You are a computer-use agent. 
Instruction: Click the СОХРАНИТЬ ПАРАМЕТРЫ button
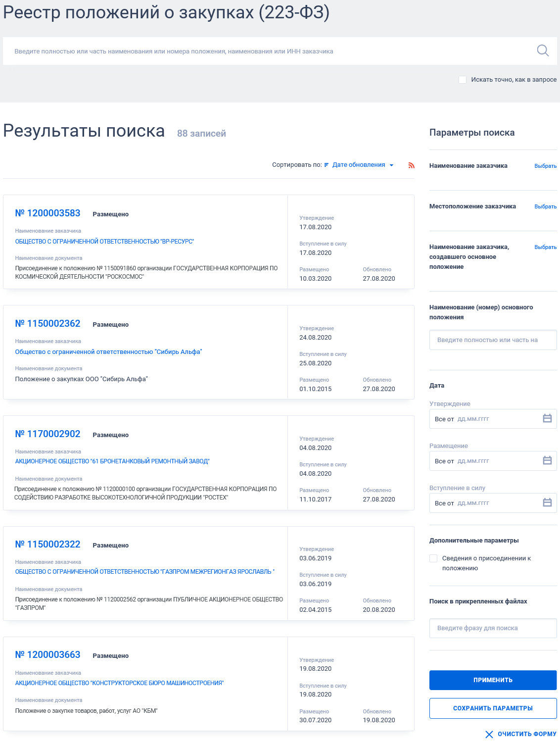tap(493, 708)
